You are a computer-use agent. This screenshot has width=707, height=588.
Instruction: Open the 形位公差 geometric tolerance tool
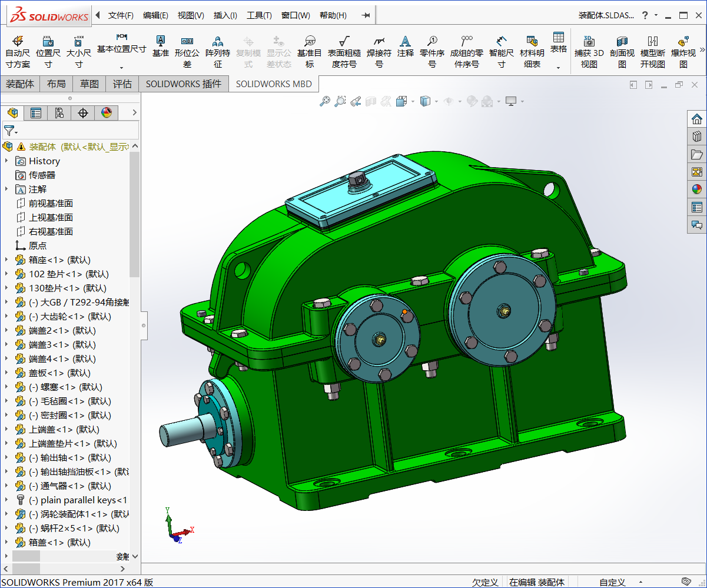[187, 52]
